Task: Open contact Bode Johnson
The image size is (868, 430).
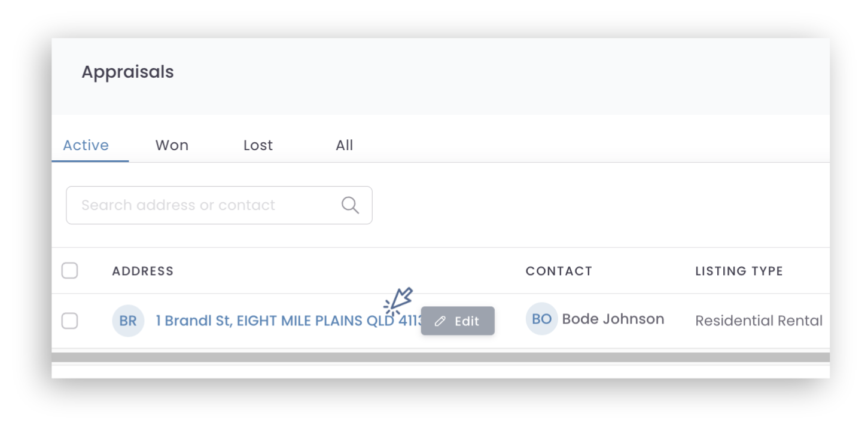Action: tap(613, 319)
